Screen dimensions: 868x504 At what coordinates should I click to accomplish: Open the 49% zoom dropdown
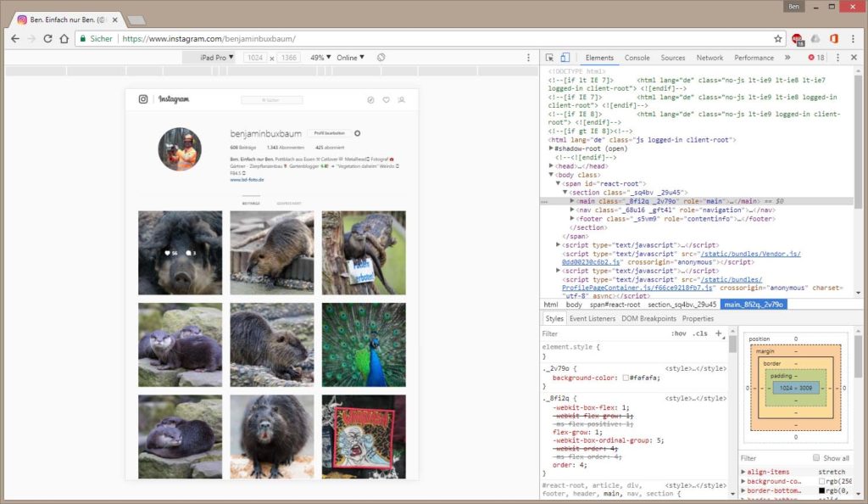[320, 57]
